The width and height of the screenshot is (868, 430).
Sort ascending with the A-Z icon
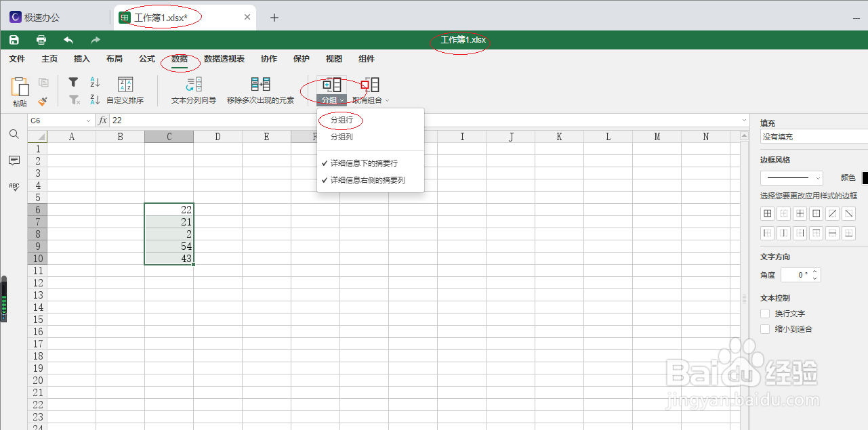[x=94, y=81]
